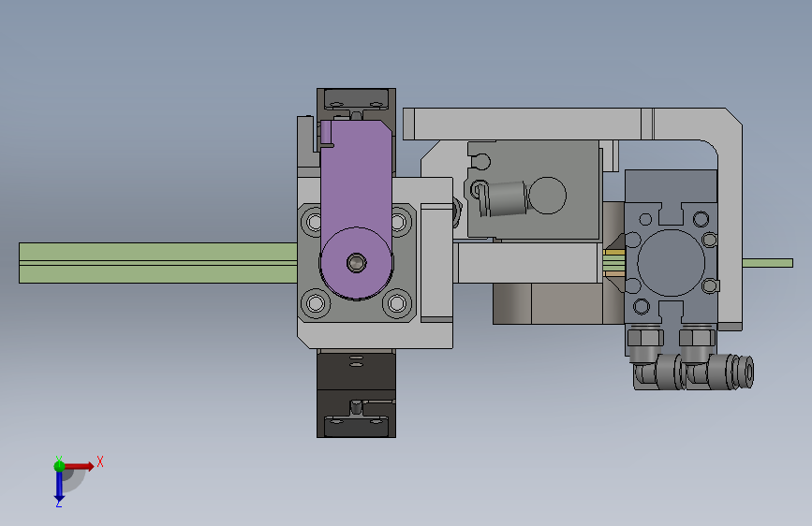Screen dimensions: 812x526
Task: Select the top-left bolt on the square mounting plate
Action: [313, 223]
